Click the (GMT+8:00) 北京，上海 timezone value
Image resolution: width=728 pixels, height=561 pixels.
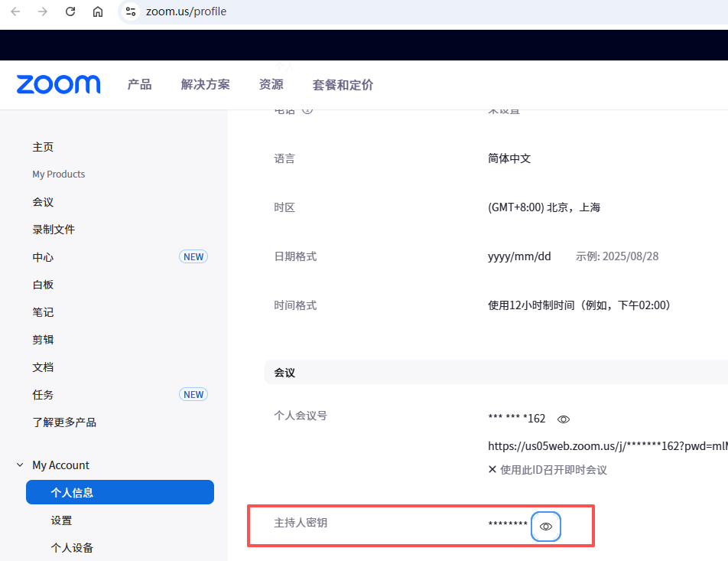(544, 207)
